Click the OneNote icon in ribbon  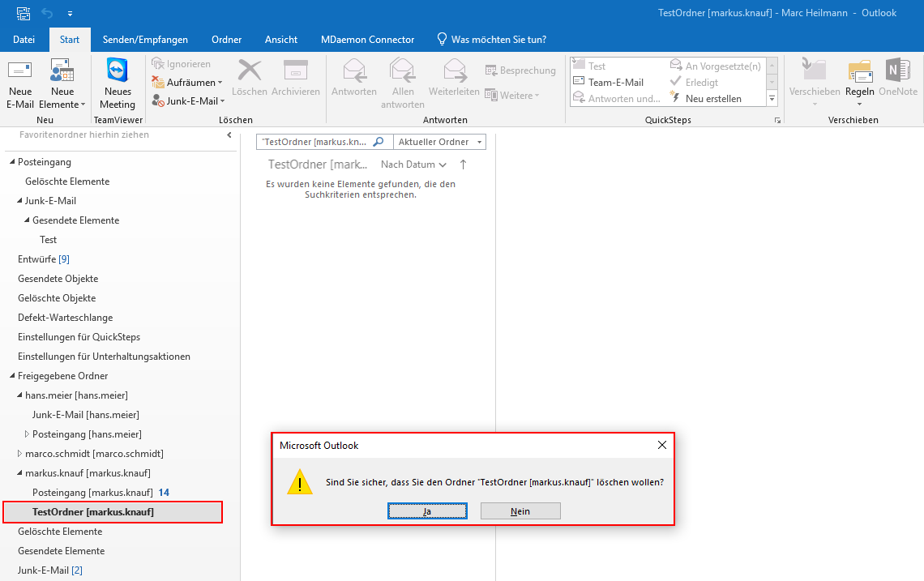click(x=897, y=71)
